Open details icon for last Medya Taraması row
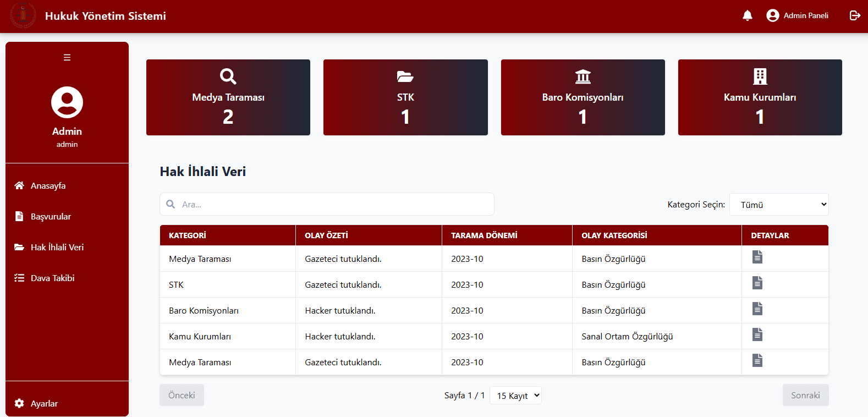The height and width of the screenshot is (417, 868). [757, 360]
